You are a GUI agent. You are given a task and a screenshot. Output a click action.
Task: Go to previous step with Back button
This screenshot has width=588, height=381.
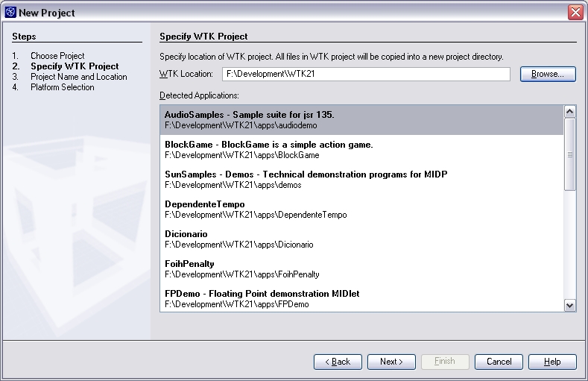click(338, 362)
